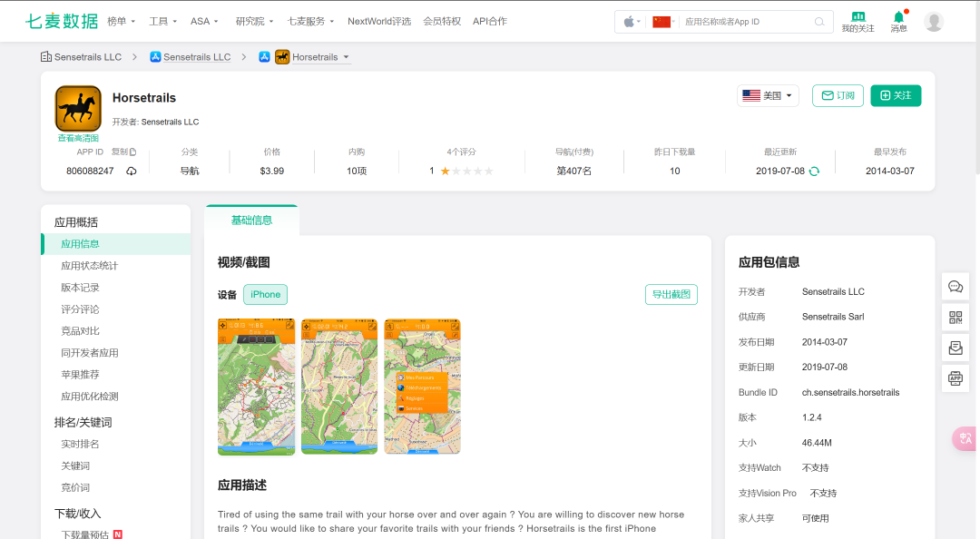The height and width of the screenshot is (539, 980).
Task: Click 查看高清图 link
Action: (78, 138)
